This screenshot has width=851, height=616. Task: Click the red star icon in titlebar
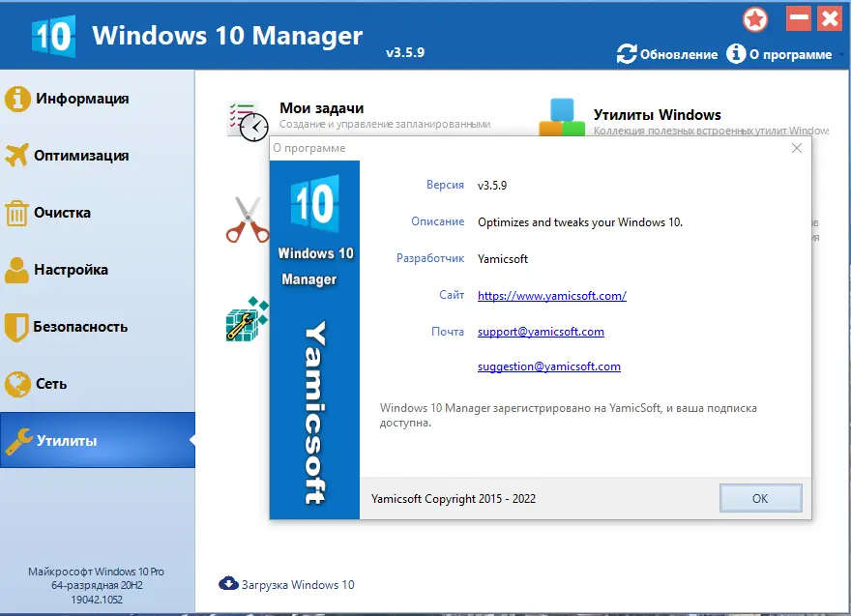tap(755, 18)
